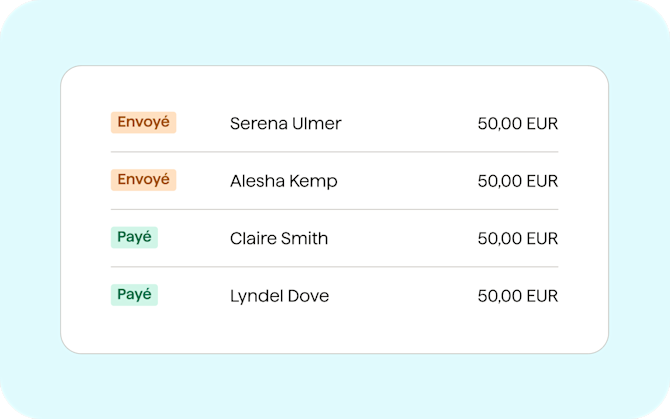
Task: Click empty white space below Lyndel Dove's row
Action: coord(334,332)
